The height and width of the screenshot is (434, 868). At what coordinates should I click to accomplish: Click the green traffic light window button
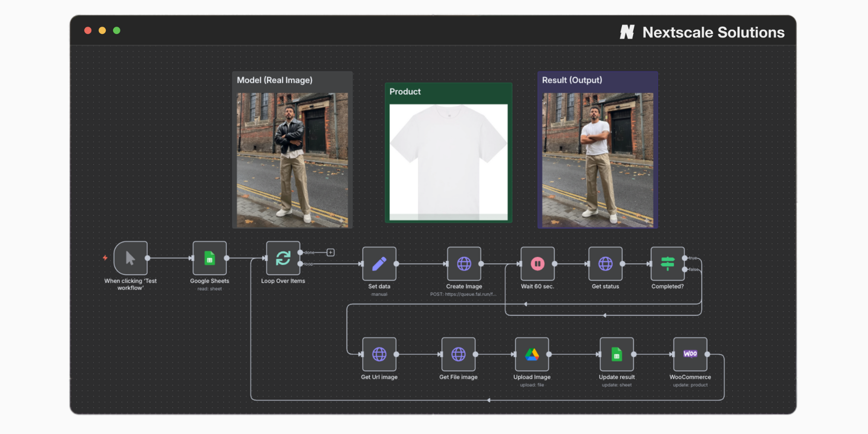tap(116, 31)
